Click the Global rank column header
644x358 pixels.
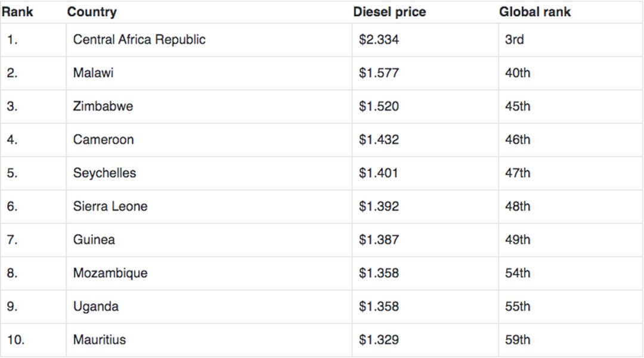(x=535, y=12)
